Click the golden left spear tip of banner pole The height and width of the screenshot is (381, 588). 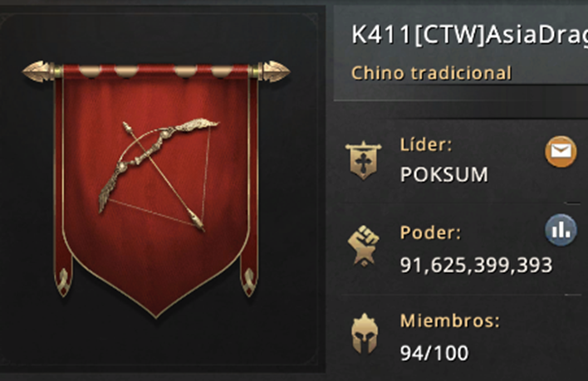tap(37, 71)
